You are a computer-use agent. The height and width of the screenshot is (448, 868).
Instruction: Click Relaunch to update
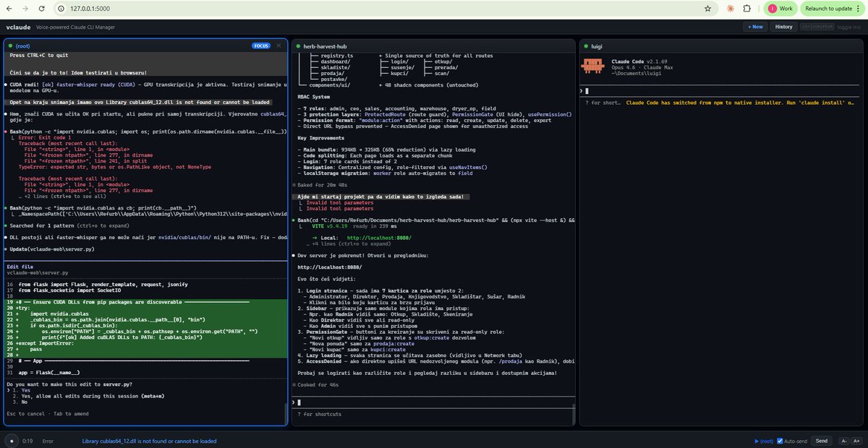828,8
